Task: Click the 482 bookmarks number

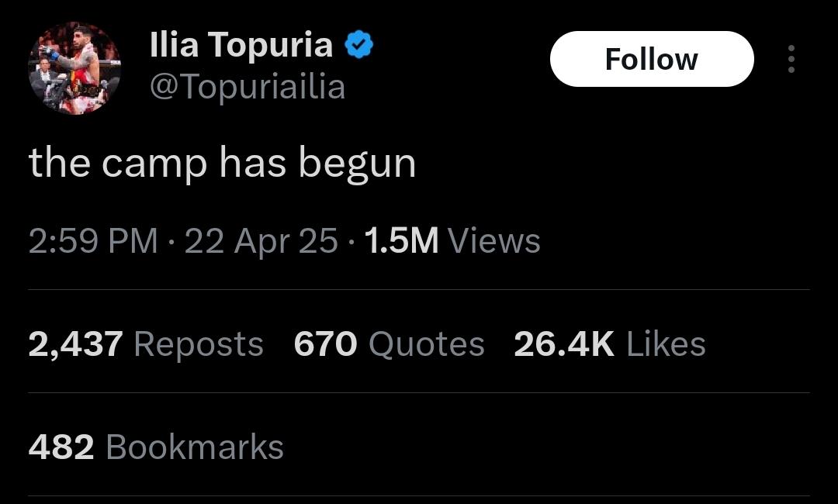Action: pyautogui.click(x=61, y=447)
